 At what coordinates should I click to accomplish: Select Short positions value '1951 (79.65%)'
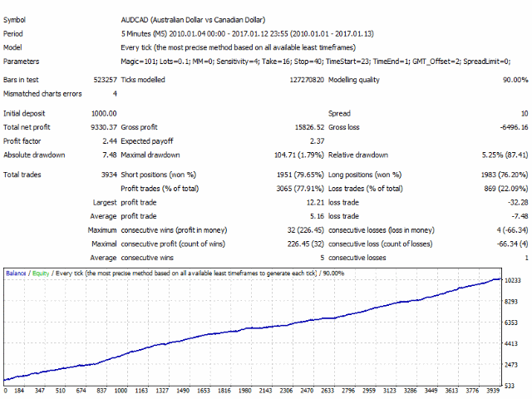(300, 175)
